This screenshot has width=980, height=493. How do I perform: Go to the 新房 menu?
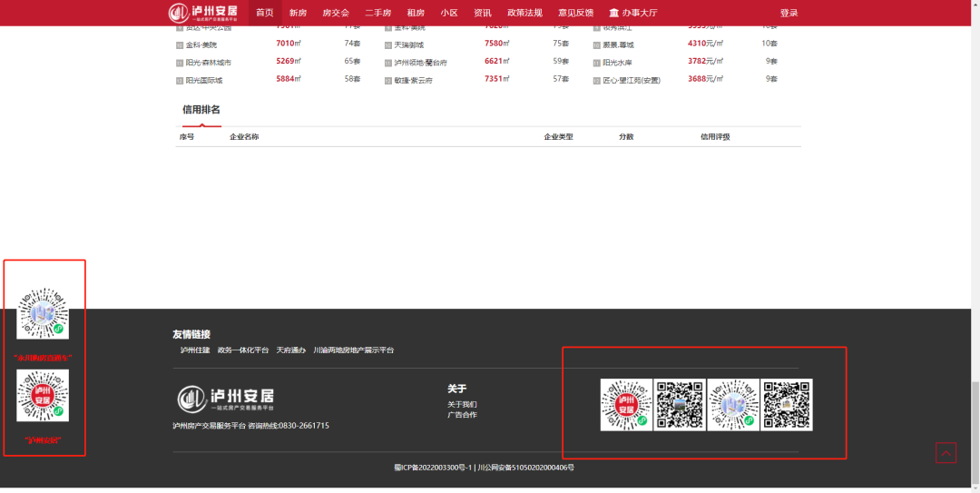299,13
